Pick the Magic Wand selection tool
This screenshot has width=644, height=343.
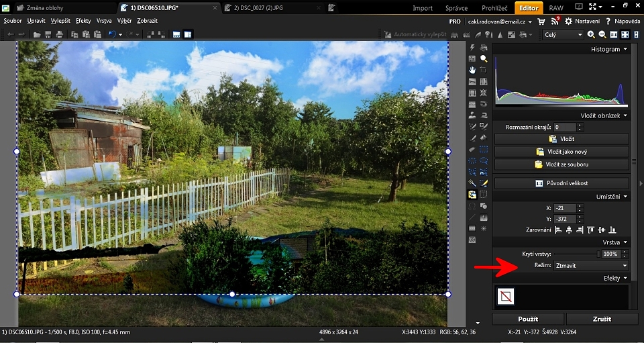[x=472, y=183]
